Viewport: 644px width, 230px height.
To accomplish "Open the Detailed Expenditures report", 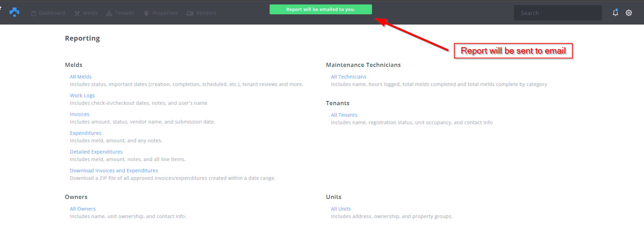I will click(96, 152).
